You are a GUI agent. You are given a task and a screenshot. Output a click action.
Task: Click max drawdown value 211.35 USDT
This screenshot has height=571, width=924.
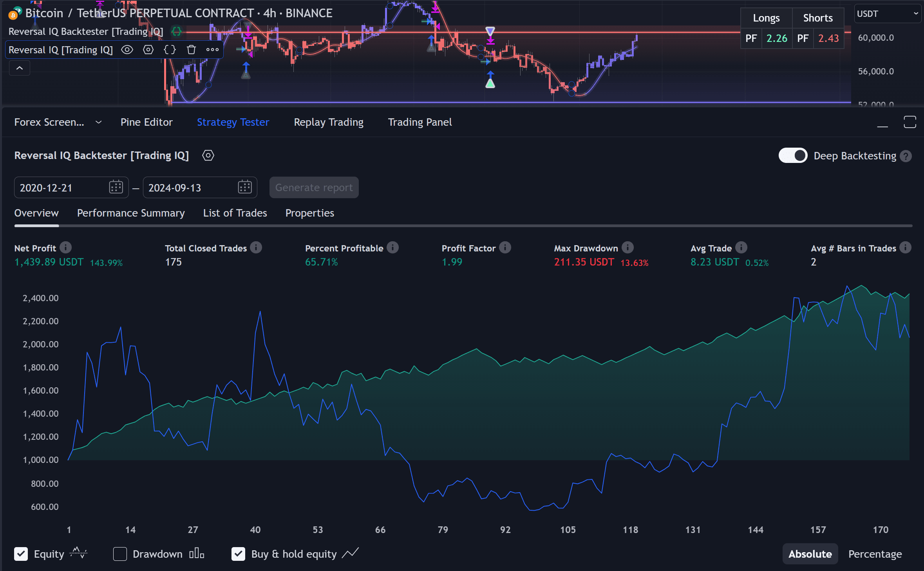584,262
